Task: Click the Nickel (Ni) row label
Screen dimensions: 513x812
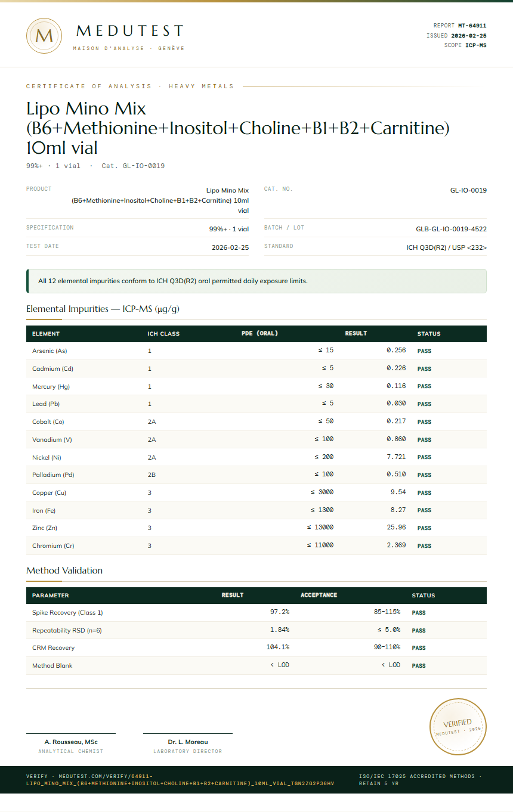Action: click(x=47, y=457)
